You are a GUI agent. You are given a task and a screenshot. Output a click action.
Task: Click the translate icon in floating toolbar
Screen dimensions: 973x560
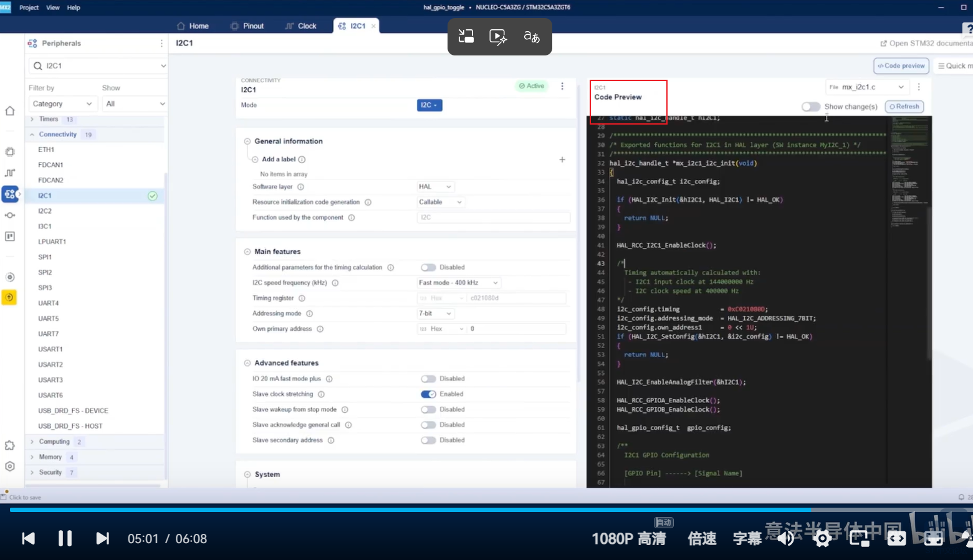(x=532, y=37)
